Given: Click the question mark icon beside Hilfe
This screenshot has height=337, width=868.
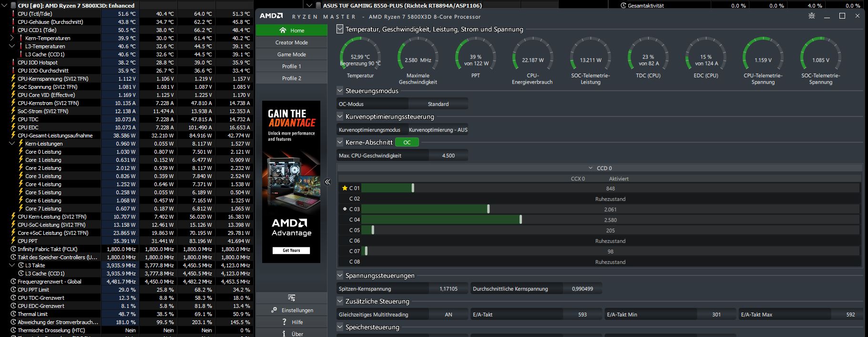Looking at the screenshot, I should pos(284,322).
